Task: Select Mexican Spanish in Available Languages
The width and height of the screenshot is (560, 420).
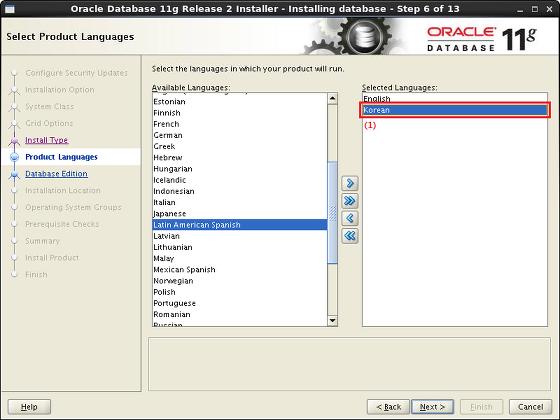Action: [240, 270]
